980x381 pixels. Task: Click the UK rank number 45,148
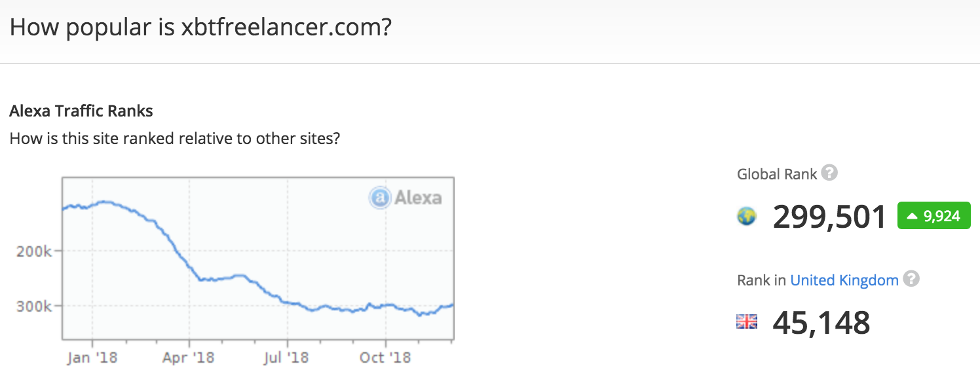821,322
